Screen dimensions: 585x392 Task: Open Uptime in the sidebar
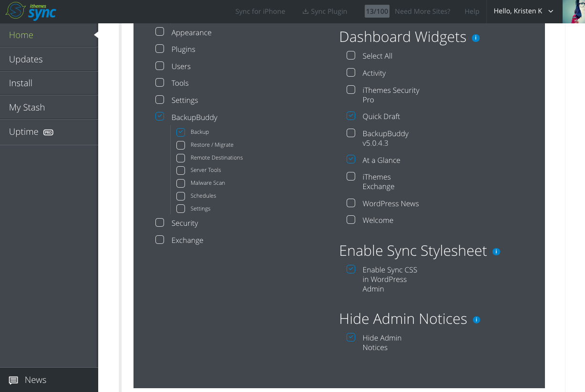[x=49, y=132]
